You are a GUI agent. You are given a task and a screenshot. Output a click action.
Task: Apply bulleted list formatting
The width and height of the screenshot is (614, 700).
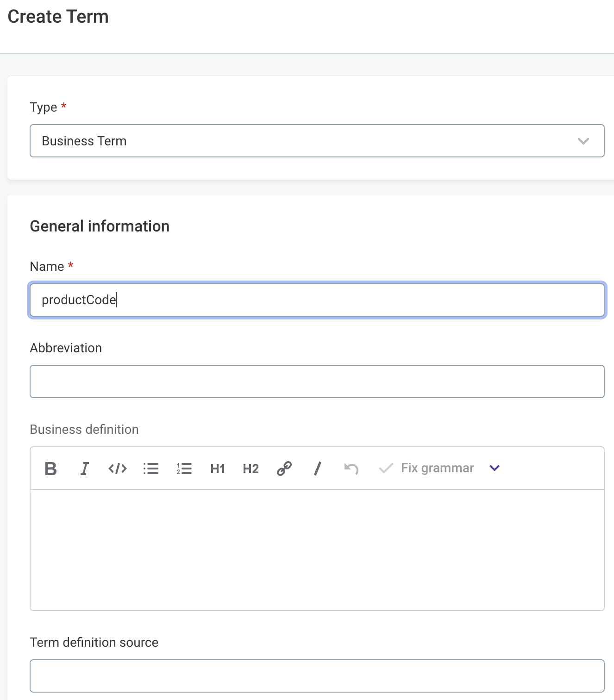[x=151, y=469]
